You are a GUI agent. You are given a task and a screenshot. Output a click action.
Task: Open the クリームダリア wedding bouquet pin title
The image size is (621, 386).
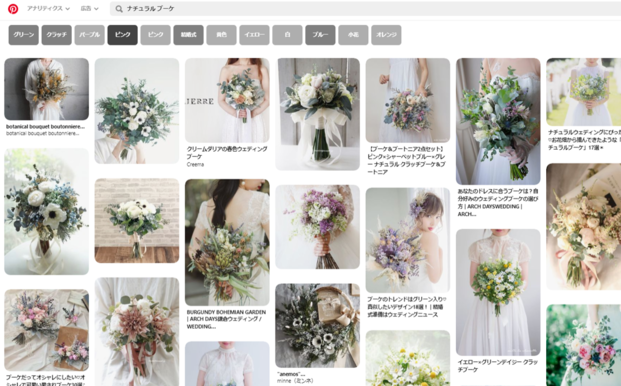click(x=227, y=153)
